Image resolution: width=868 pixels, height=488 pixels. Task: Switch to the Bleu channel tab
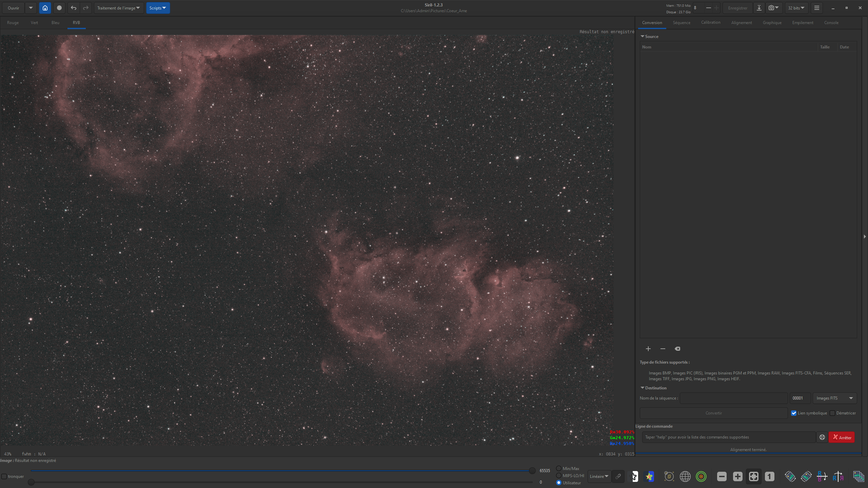click(x=55, y=23)
